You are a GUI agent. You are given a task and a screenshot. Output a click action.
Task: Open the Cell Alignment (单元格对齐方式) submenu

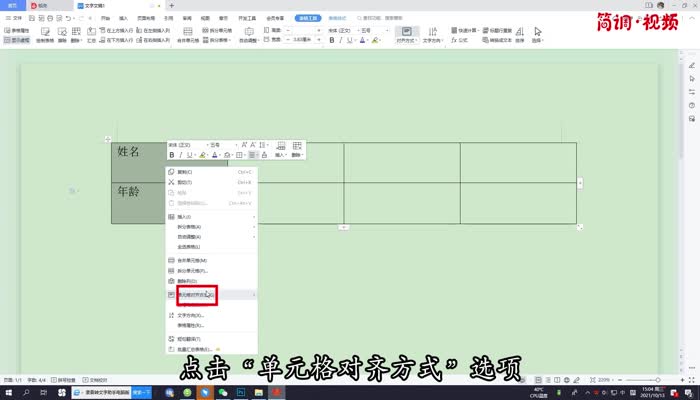pyautogui.click(x=190, y=295)
